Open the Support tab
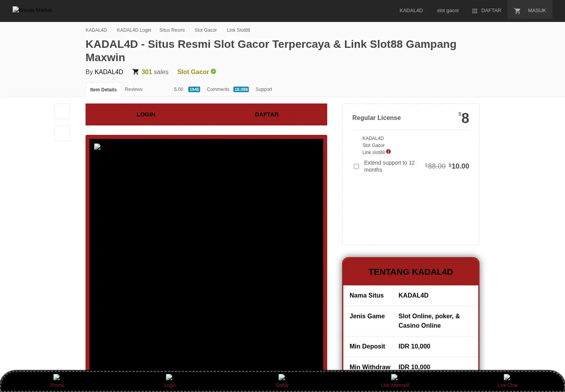 [x=264, y=89]
